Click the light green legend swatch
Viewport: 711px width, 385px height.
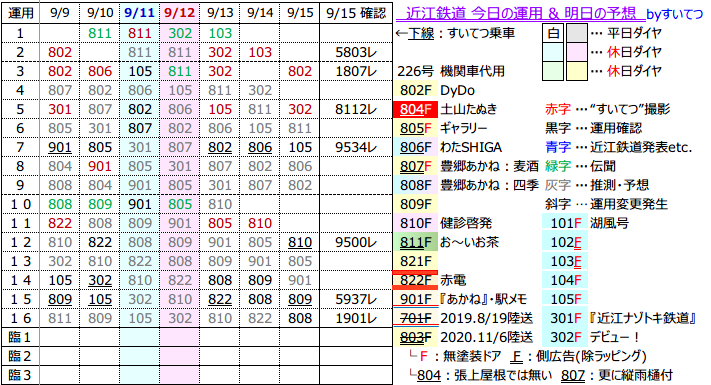coord(553,71)
